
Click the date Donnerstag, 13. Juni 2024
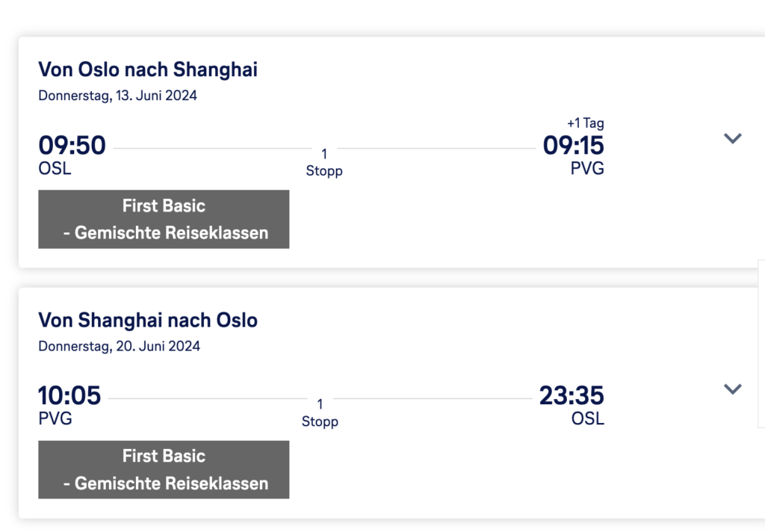[118, 96]
